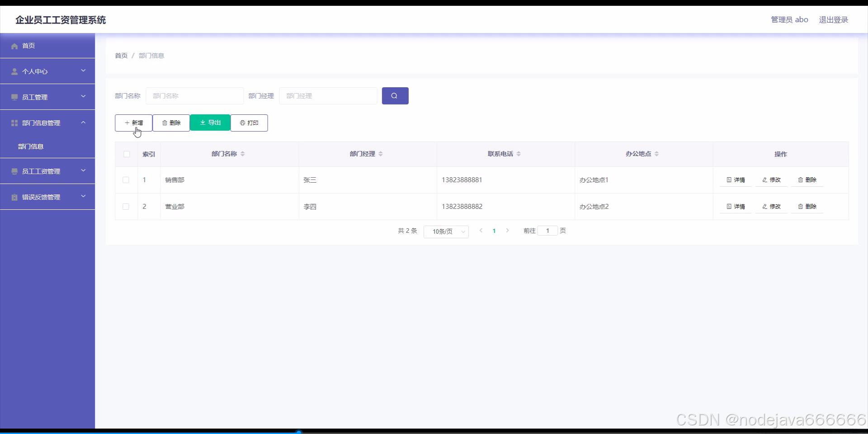
Task: Click phone number 13823888881
Action: [x=462, y=180]
